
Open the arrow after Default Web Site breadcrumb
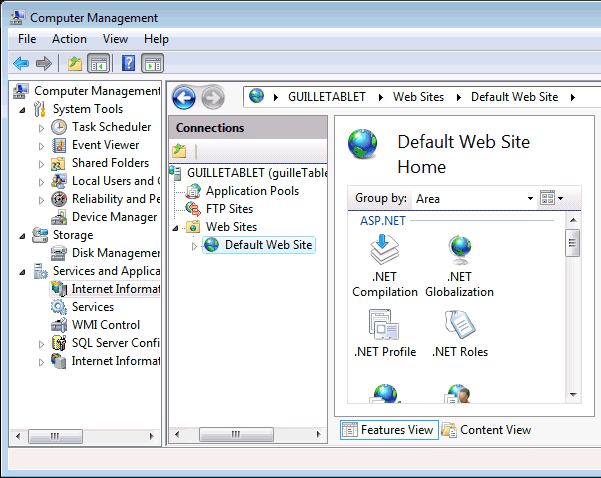[x=573, y=97]
